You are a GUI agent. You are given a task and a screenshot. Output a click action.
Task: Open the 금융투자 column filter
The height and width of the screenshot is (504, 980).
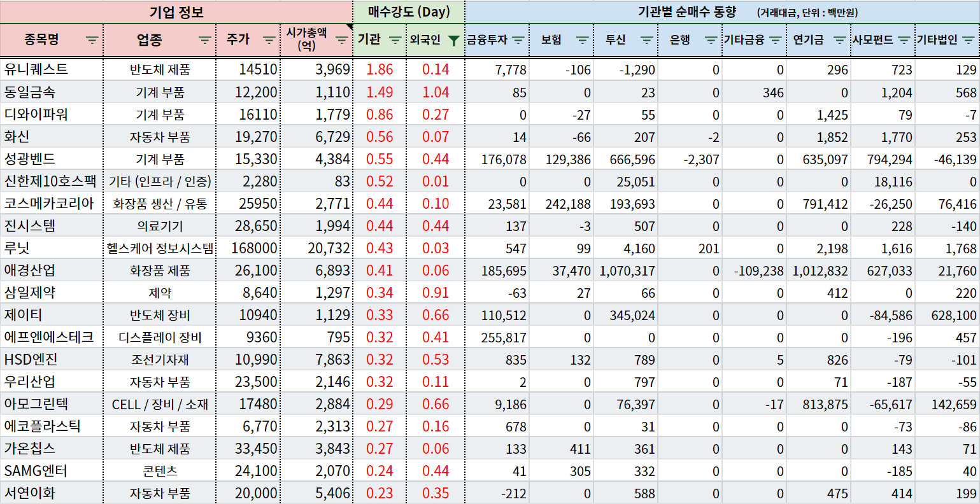tap(518, 40)
